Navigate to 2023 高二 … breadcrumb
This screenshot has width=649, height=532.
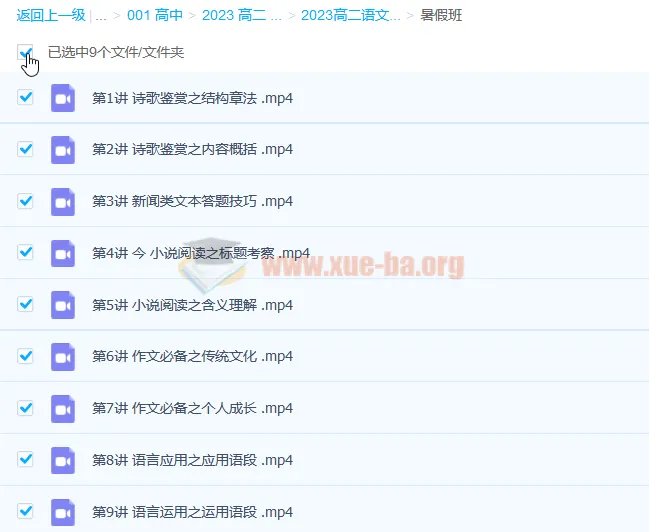click(x=242, y=15)
